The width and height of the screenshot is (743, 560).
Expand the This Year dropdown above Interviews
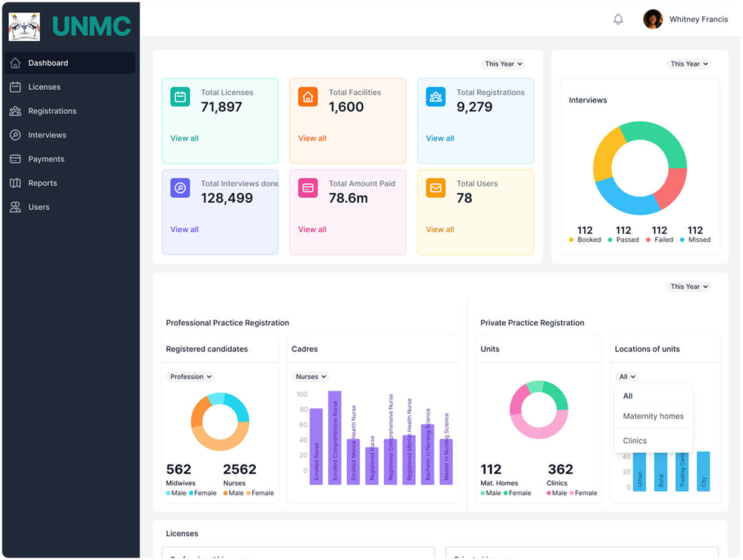(689, 64)
